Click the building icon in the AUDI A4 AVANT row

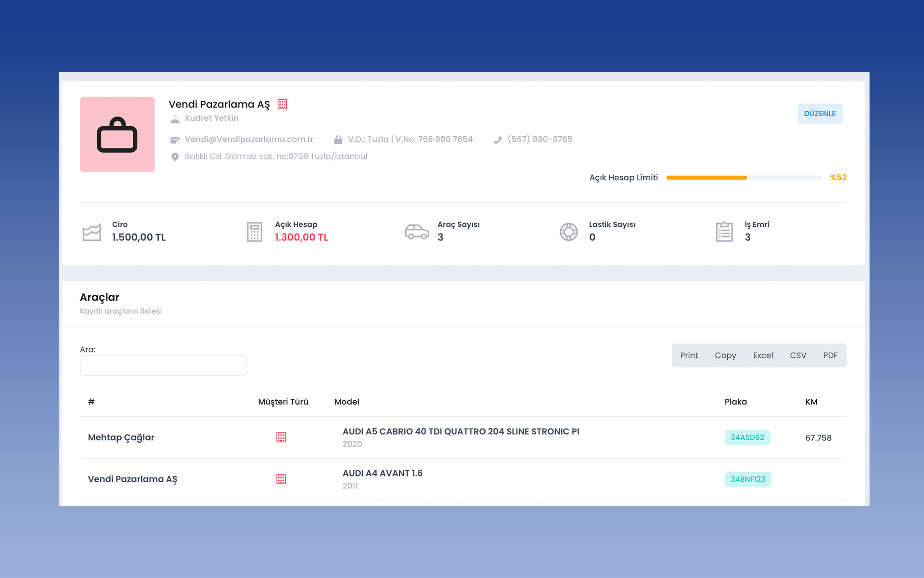click(x=281, y=479)
